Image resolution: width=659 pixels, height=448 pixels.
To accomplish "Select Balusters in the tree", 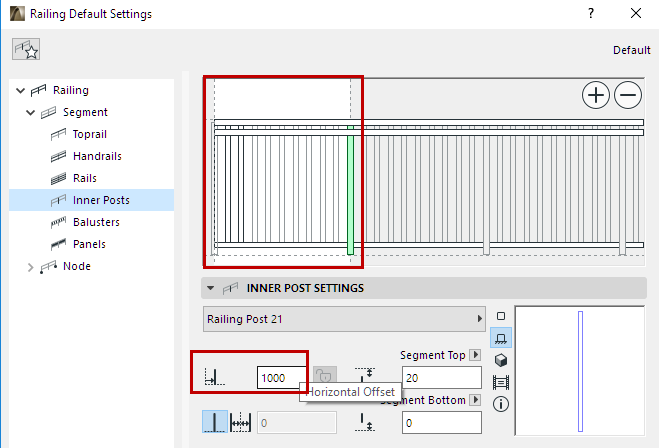I will click(96, 222).
